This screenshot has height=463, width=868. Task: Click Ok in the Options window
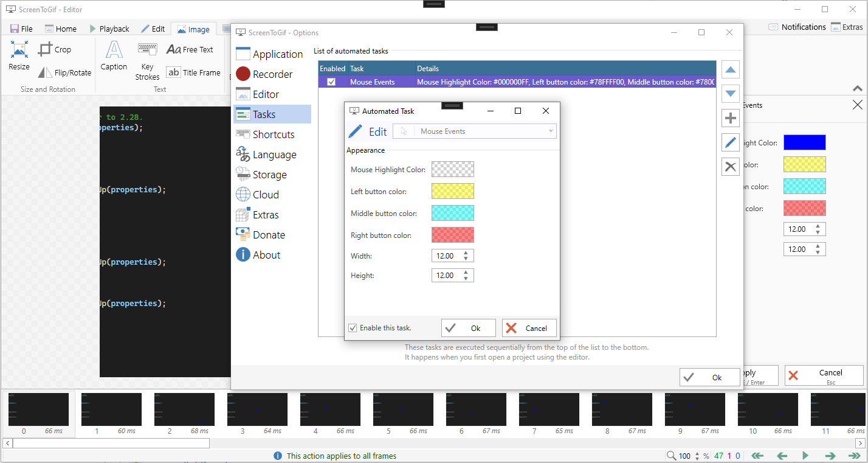coord(710,377)
